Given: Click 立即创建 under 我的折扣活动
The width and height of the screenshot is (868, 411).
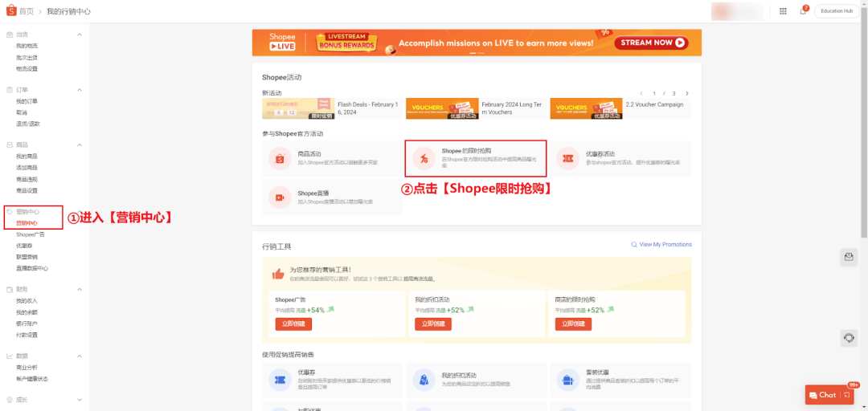Looking at the screenshot, I should coord(433,324).
